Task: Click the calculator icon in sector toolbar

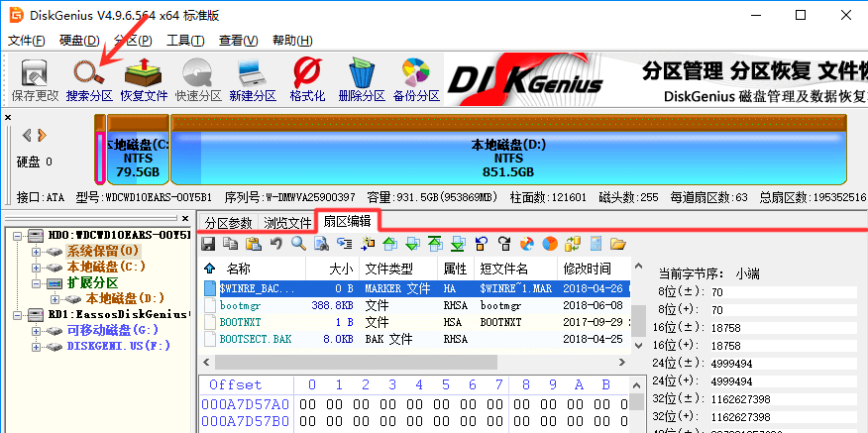Action: [596, 243]
